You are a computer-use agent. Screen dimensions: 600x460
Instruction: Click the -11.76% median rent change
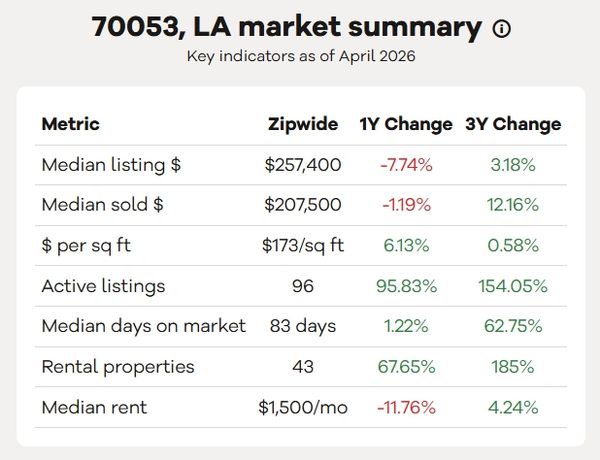coord(406,408)
